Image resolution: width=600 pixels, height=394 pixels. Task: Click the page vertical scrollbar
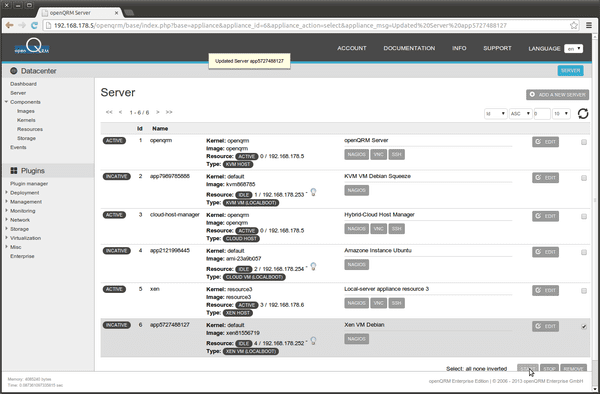tap(595, 199)
